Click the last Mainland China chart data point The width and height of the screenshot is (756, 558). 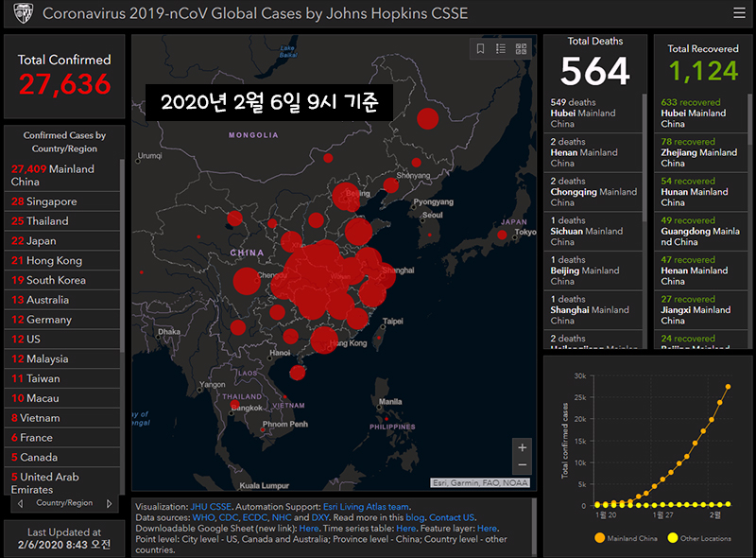(x=728, y=387)
